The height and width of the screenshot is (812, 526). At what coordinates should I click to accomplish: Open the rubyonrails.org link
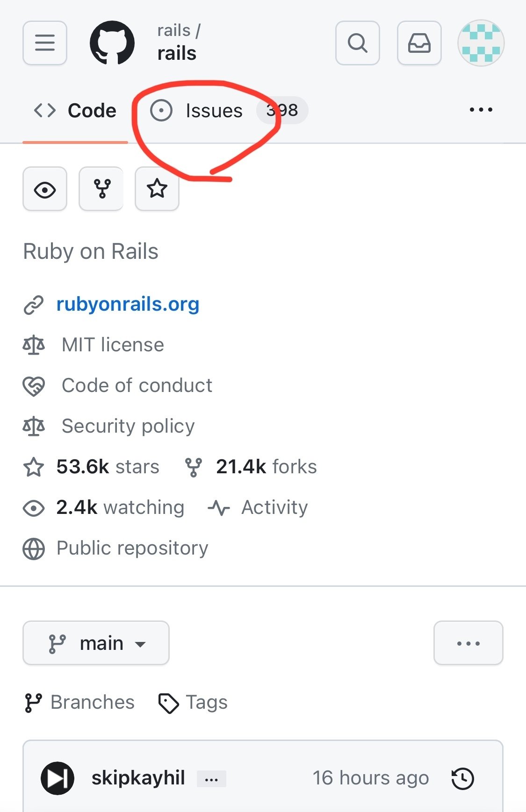tap(128, 305)
